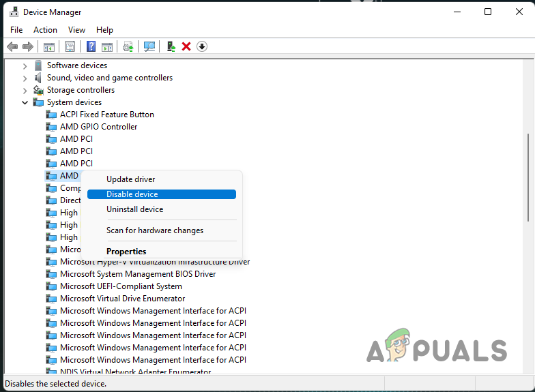Click the Enable device toolbar icon
The height and width of the screenshot is (392, 535).
pyautogui.click(x=171, y=46)
